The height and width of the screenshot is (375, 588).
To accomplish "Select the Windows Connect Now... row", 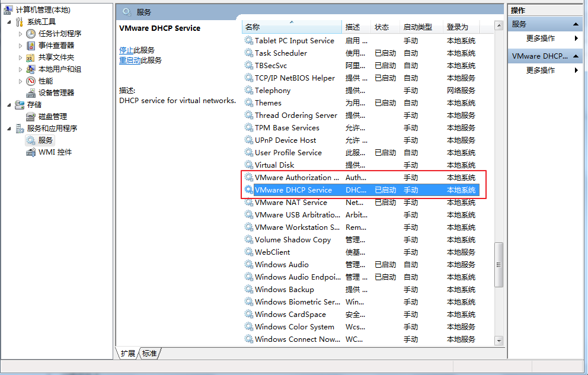I will 361,339.
